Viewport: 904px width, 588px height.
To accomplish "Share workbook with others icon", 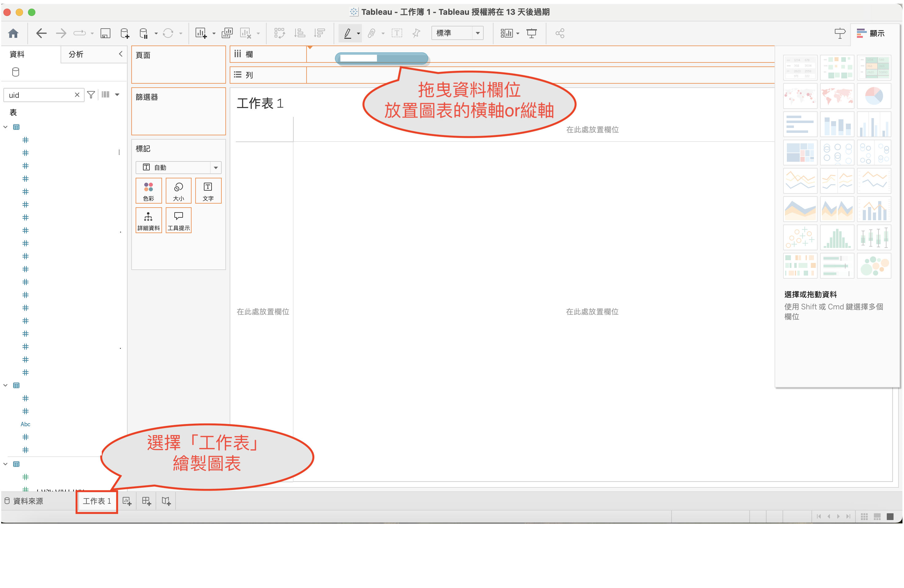I will pyautogui.click(x=560, y=34).
